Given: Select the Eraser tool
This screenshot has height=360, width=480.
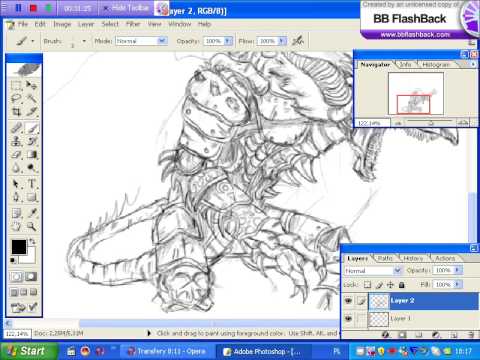Looking at the screenshot, I should [x=16, y=155].
